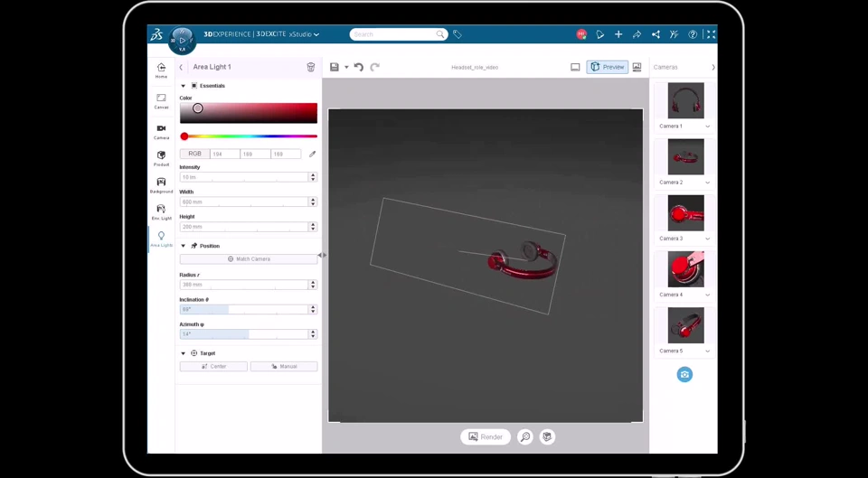Adjust the Inclination stepper arrows
868x478 pixels.
tap(313, 309)
